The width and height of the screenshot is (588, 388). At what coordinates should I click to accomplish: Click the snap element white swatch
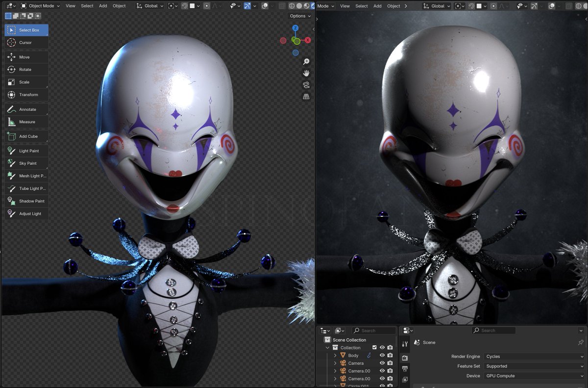tap(192, 6)
